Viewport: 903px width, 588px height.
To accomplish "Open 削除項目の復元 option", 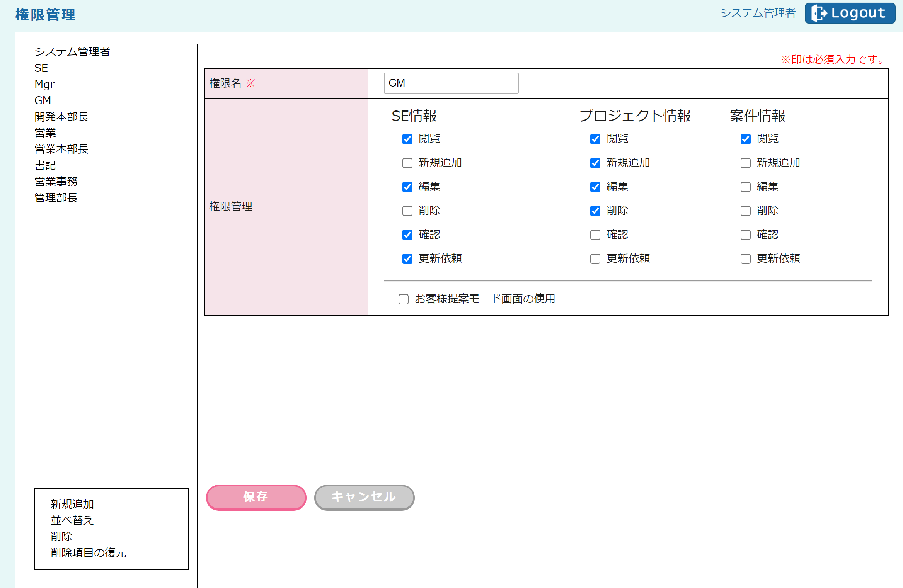I will click(x=88, y=553).
